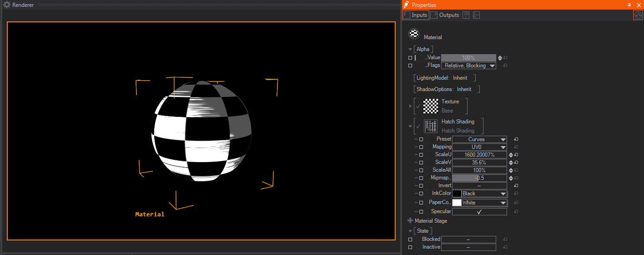The image size is (644, 255).
Task: Pin the Properties panel
Action: point(629,5)
